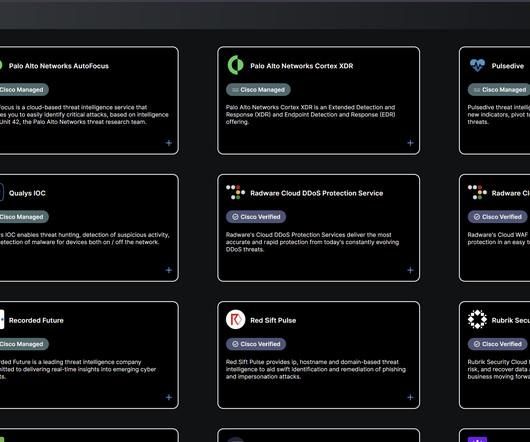Click the Radware Cloud DDoS Protection Service logo

point(235,192)
